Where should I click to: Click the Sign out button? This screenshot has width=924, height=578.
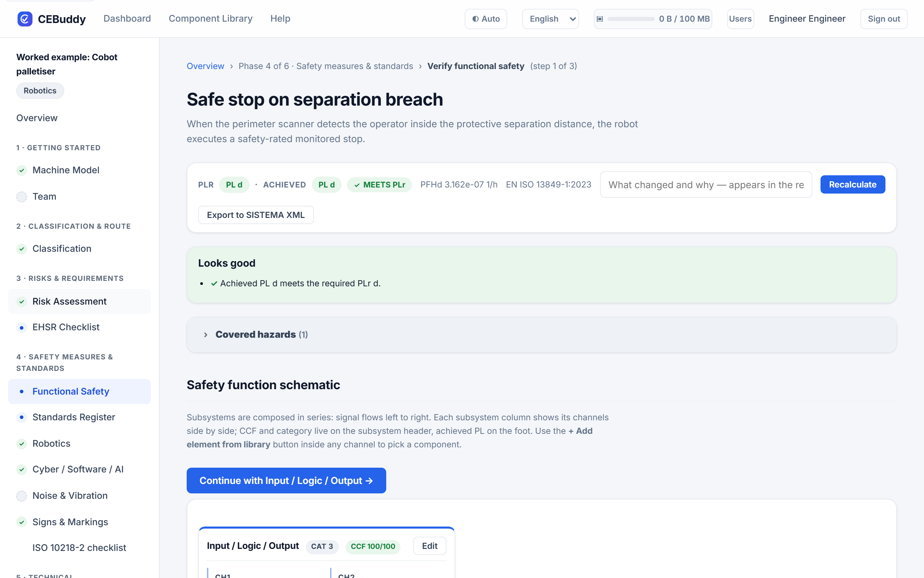pos(884,19)
